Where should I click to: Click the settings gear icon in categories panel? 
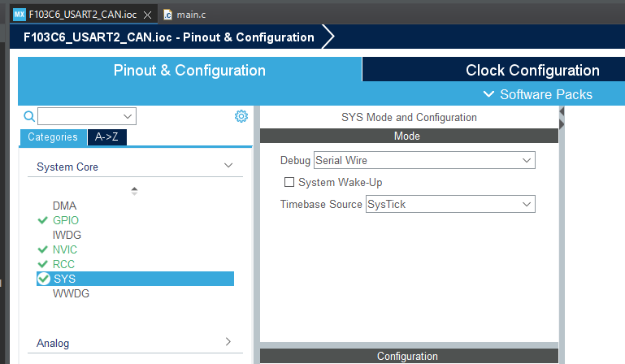click(x=241, y=116)
